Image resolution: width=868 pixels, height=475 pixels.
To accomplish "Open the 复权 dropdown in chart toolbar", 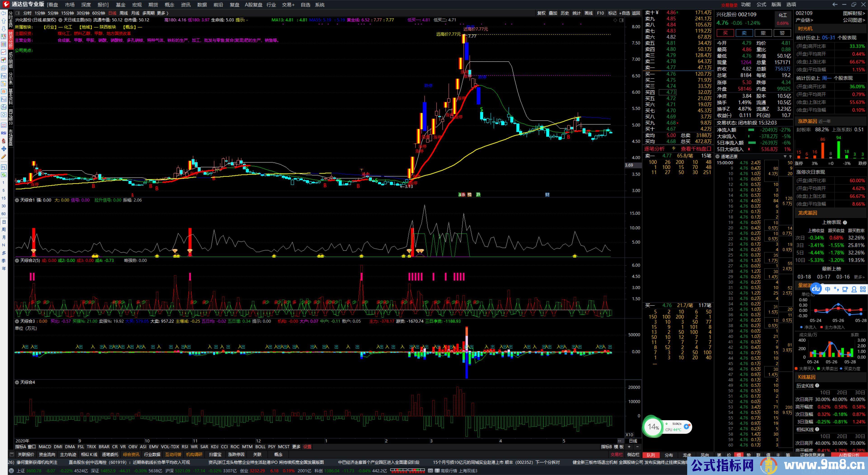I will (x=541, y=13).
